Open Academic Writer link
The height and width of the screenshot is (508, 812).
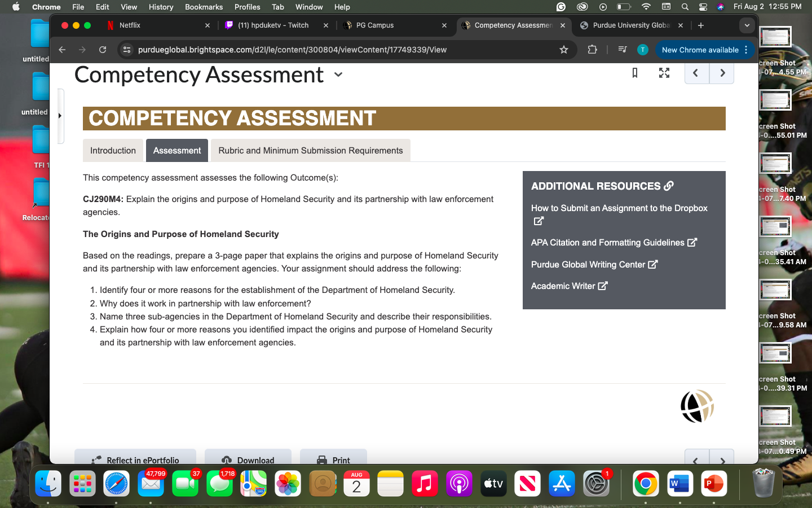(569, 286)
